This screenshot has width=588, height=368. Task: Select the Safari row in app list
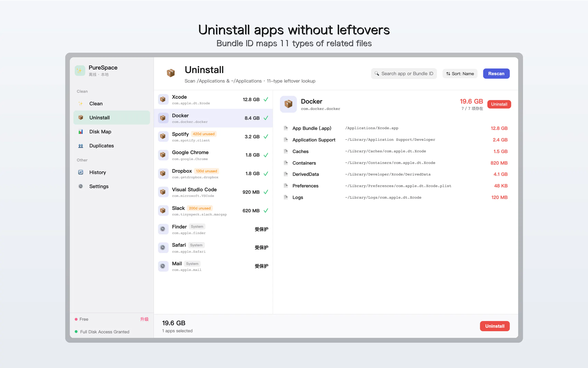213,248
